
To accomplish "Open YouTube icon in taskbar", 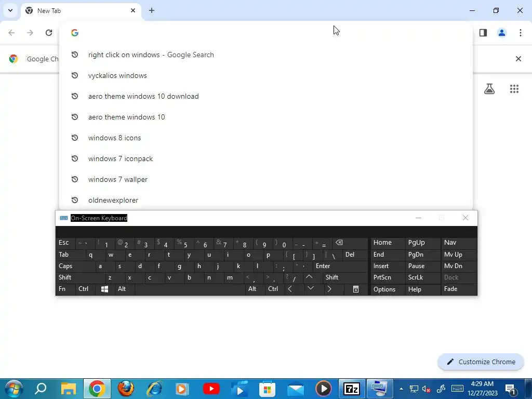I will (211, 389).
